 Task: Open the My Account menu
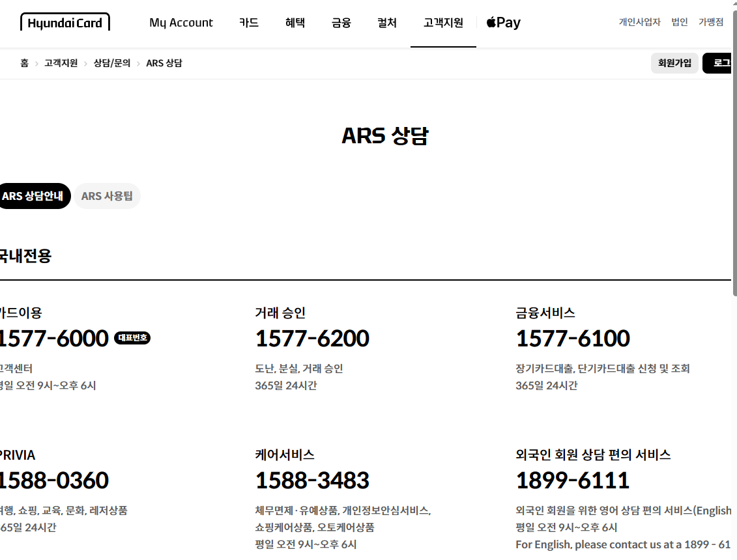181,23
